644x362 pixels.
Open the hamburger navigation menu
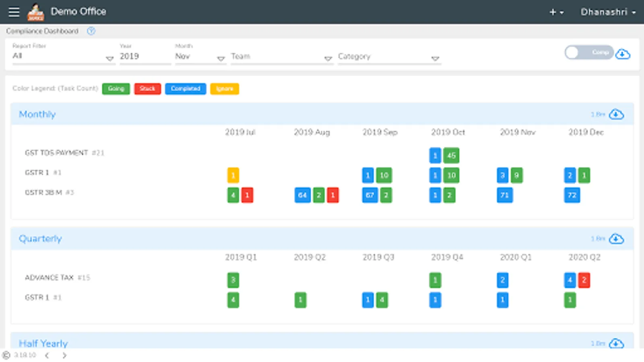pyautogui.click(x=14, y=12)
